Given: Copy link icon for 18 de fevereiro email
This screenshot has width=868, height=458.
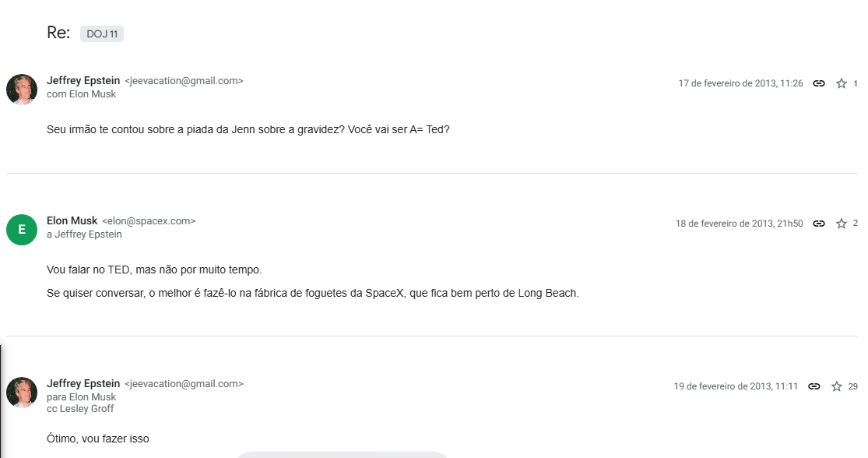Looking at the screenshot, I should click(819, 224).
